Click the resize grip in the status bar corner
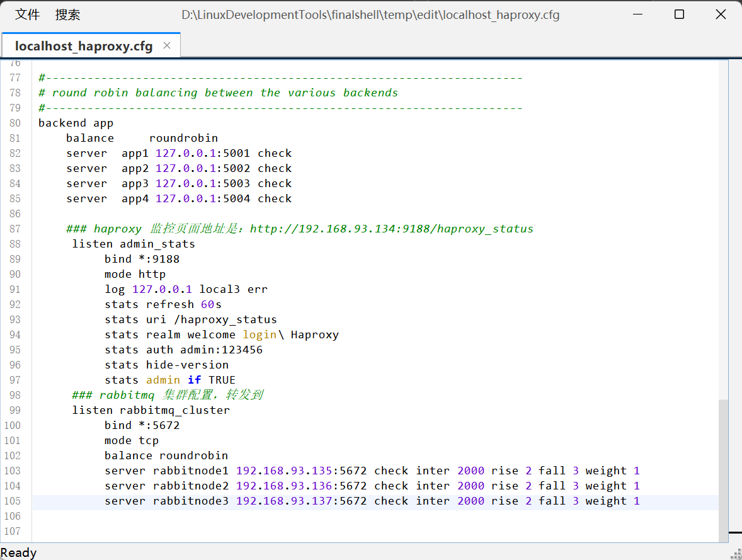This screenshot has width=742, height=560. 735,553
